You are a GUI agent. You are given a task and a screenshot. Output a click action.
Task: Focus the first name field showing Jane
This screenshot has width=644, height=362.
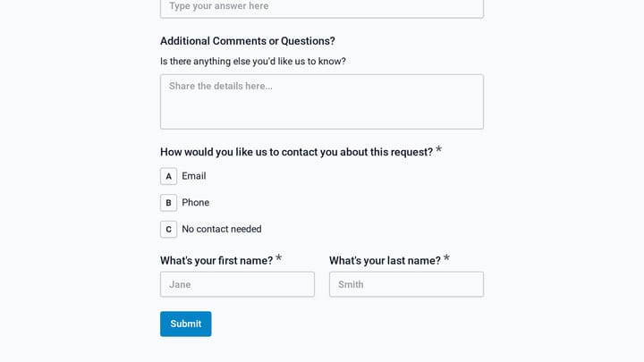(237, 284)
